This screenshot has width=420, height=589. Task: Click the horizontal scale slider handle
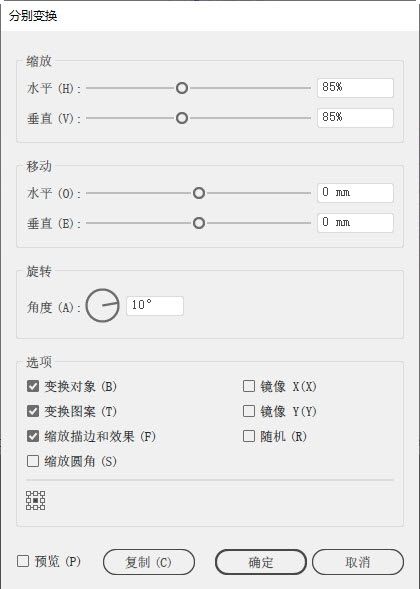click(x=182, y=88)
